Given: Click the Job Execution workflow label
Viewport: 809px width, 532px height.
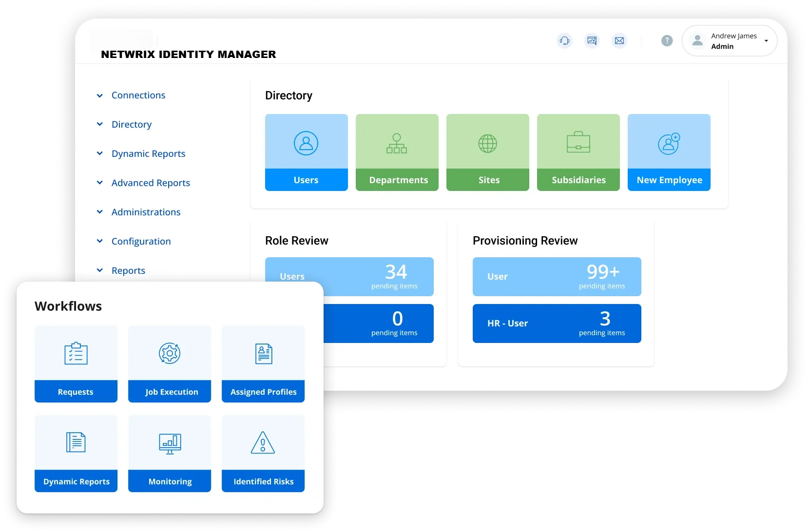Looking at the screenshot, I should click(170, 391).
